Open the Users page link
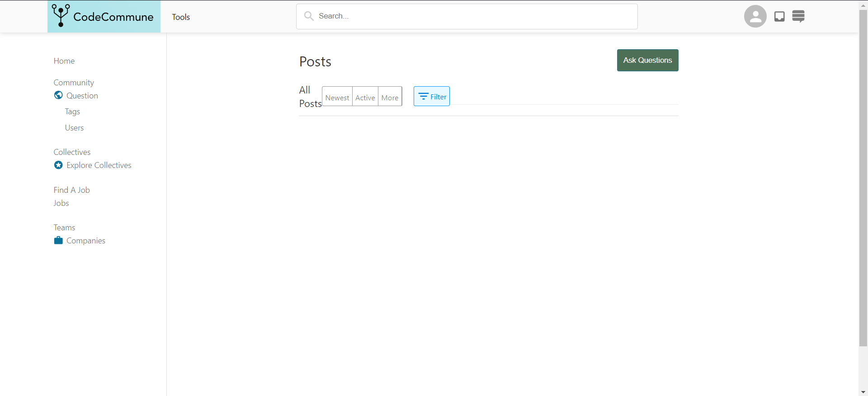868x396 pixels. (74, 128)
